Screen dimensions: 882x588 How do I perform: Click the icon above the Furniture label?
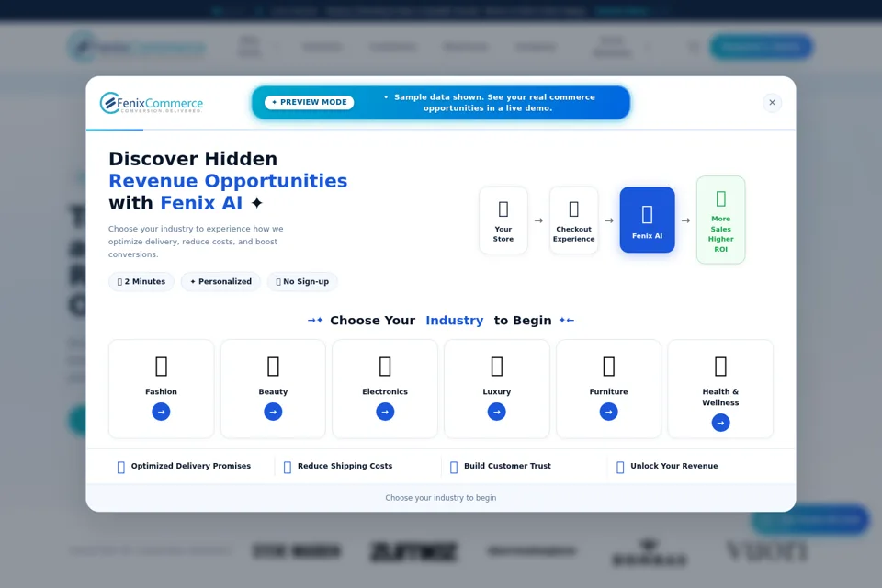point(609,367)
